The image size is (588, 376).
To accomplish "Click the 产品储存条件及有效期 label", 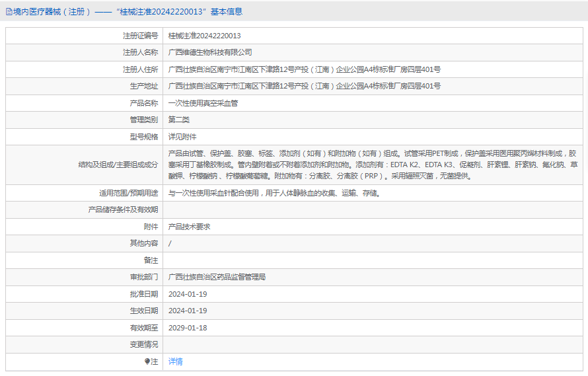I will [123, 209].
